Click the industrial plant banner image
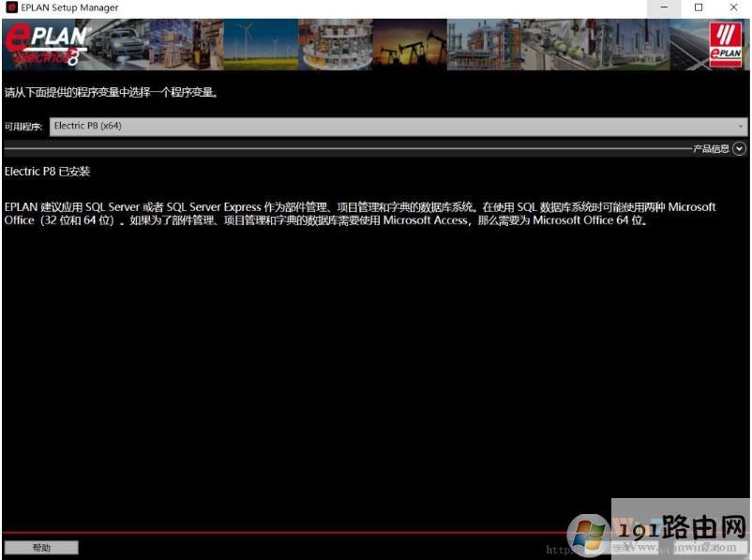Screen dimensions: 752x560 [483, 44]
